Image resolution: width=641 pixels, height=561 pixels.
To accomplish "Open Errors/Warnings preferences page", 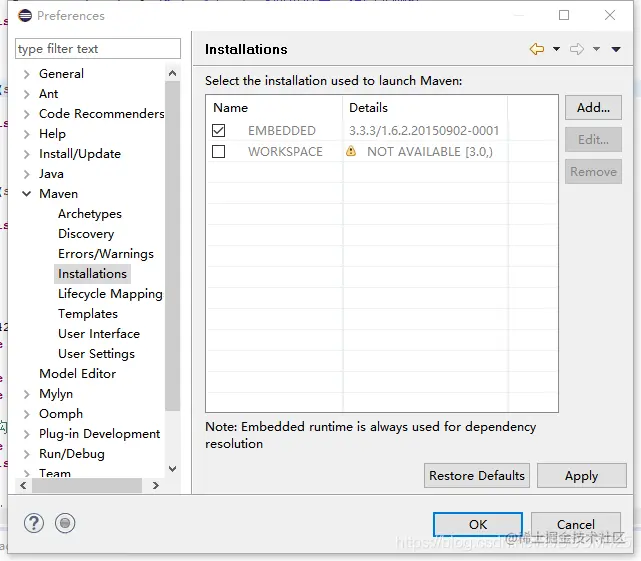I will pyautogui.click(x=106, y=254).
